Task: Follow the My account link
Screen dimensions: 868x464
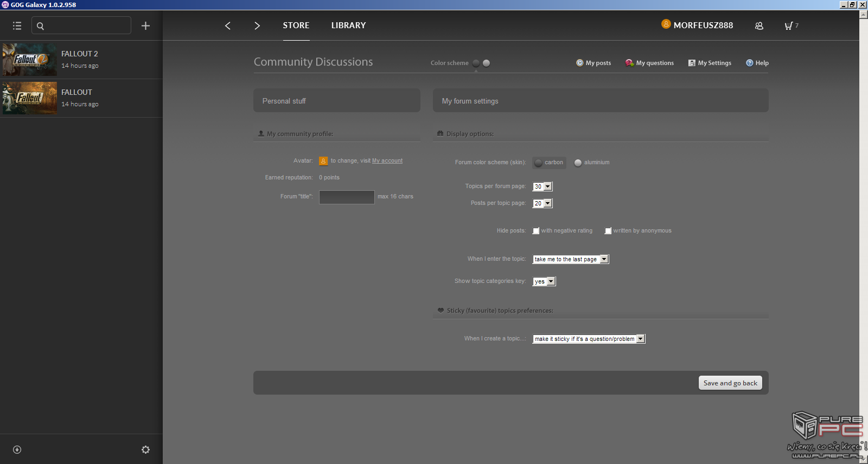Action: (387, 161)
